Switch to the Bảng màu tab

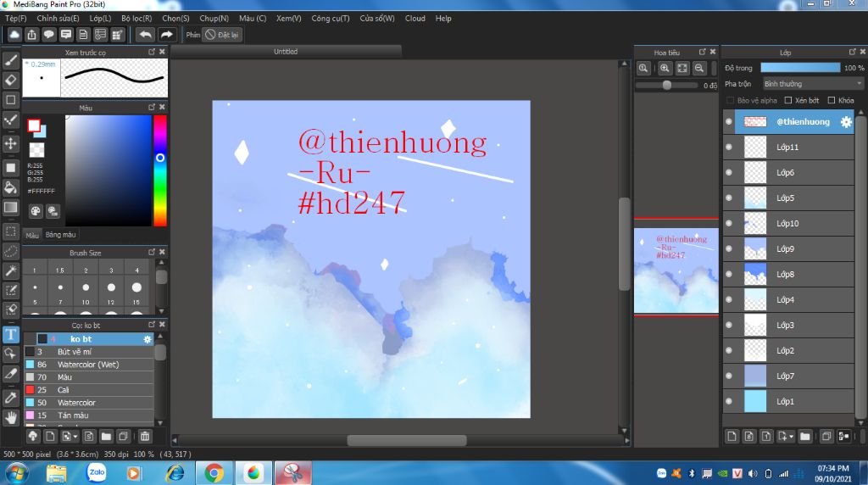pos(60,235)
